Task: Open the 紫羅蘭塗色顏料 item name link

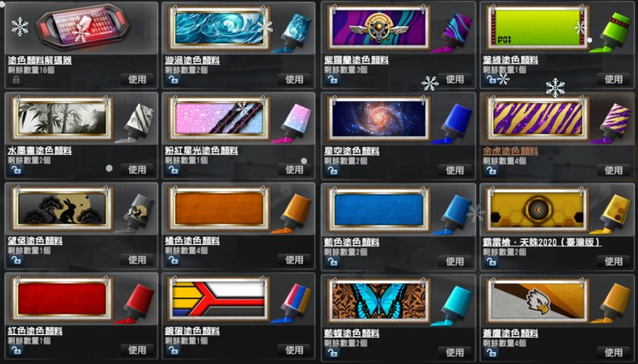Action: point(356,60)
